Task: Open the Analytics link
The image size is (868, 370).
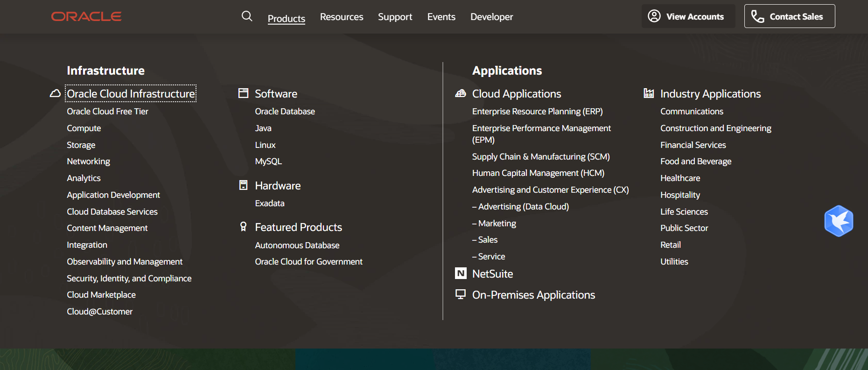Action: click(84, 178)
